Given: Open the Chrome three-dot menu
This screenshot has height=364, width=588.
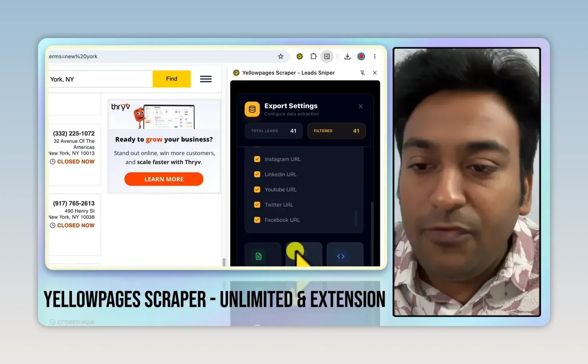Looking at the screenshot, I should 375,56.
